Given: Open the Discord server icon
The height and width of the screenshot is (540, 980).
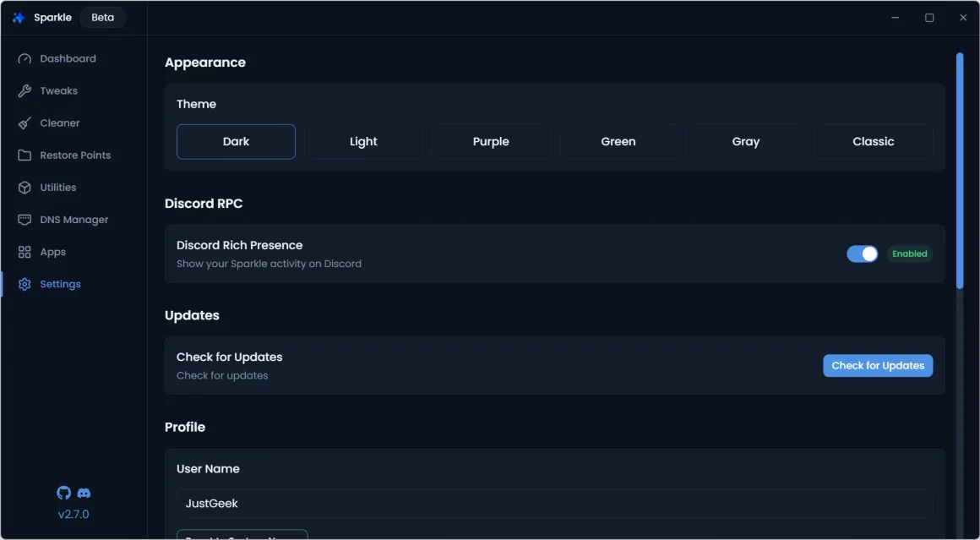Looking at the screenshot, I should (x=84, y=493).
